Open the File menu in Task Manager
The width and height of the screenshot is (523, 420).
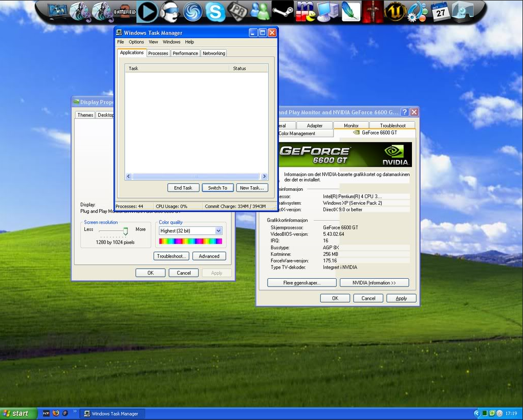(120, 41)
